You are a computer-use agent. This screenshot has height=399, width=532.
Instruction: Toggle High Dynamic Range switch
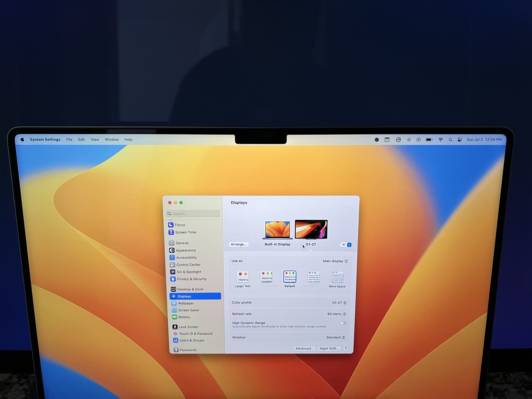pos(343,323)
